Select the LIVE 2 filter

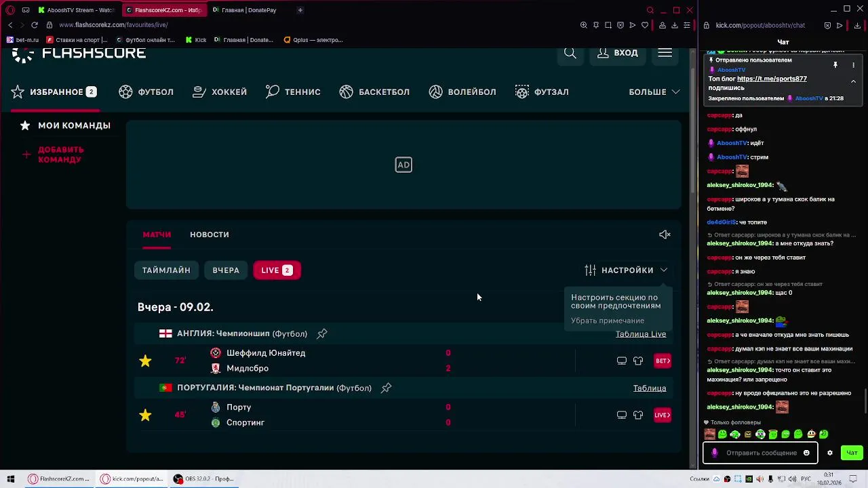[277, 270]
